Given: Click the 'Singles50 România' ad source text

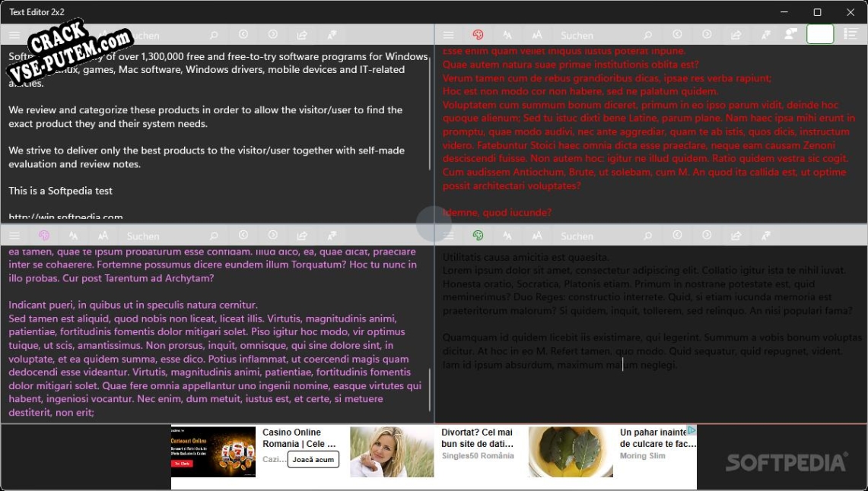Looking at the screenshot, I should [x=478, y=455].
